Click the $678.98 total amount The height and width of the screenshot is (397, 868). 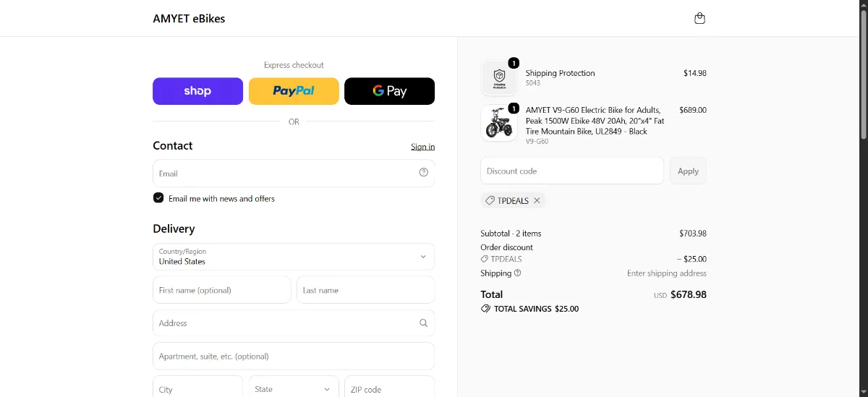click(x=689, y=294)
